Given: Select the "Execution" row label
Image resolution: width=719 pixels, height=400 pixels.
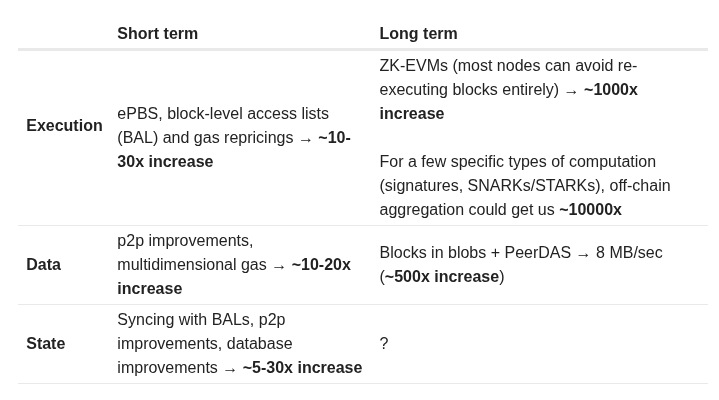Looking at the screenshot, I should pos(64,125).
